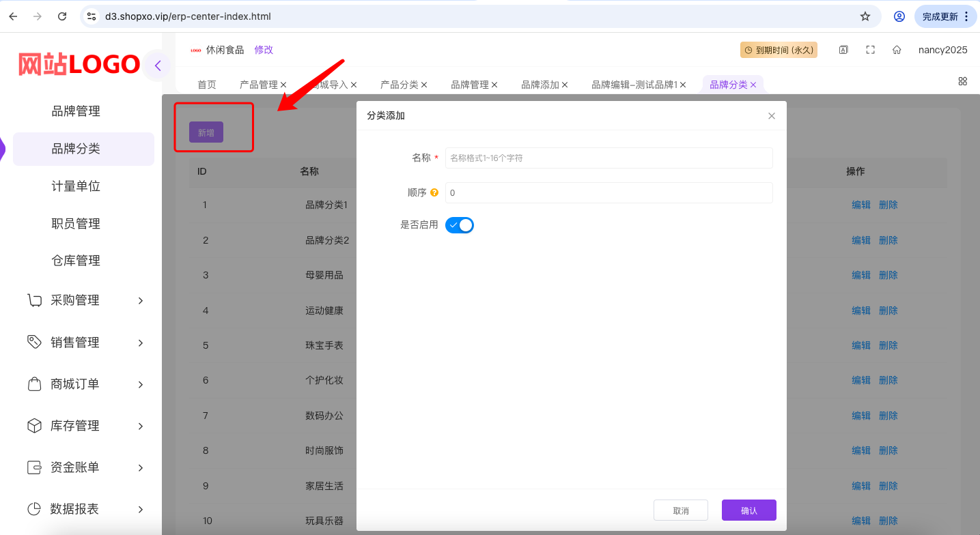
Task: Open the fullscreen icon in the header
Action: [870, 50]
